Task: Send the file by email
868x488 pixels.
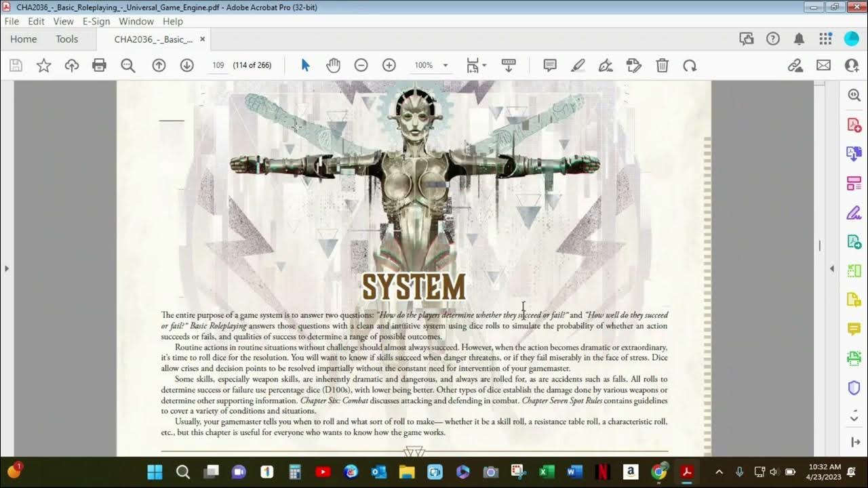Action: coord(823,65)
